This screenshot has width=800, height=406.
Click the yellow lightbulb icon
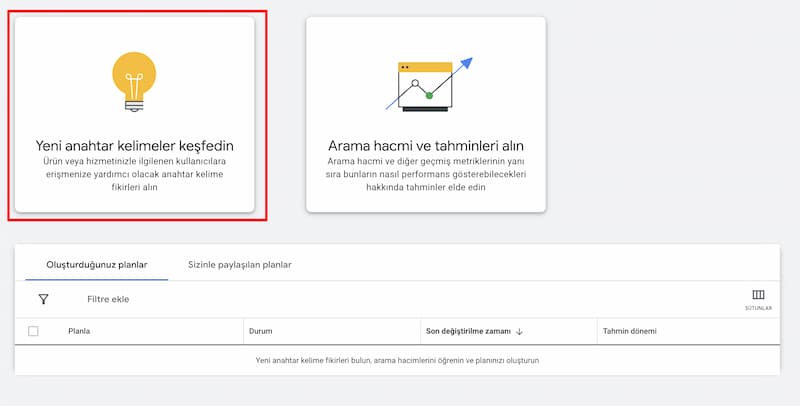tap(134, 81)
